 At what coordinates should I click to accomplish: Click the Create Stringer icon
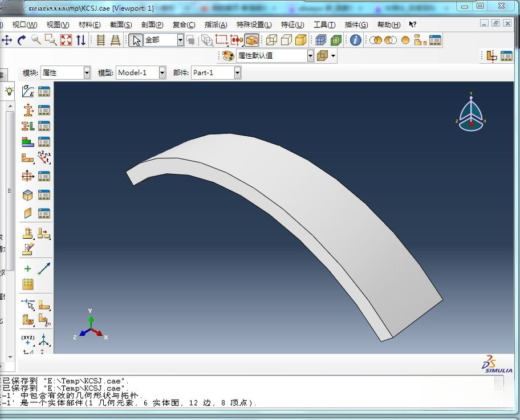point(28,213)
